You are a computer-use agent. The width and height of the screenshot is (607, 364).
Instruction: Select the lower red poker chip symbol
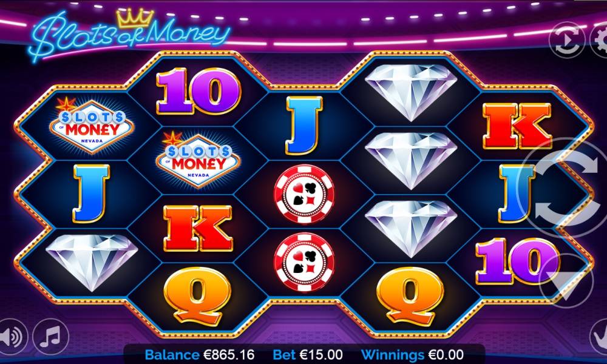[x=304, y=262]
